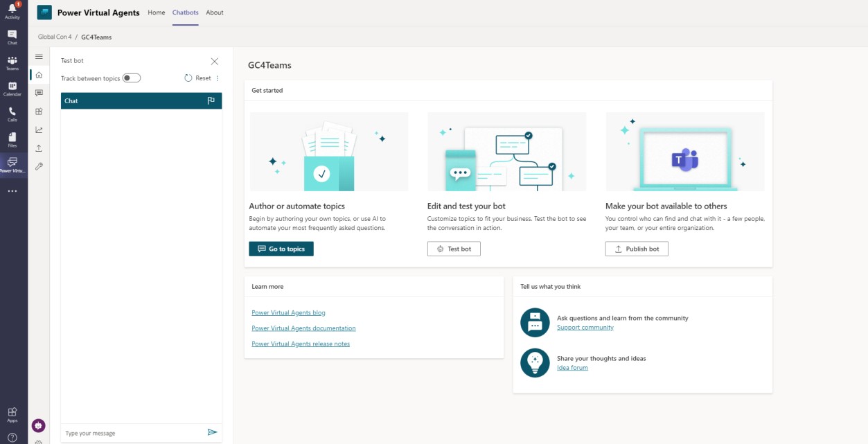This screenshot has width=868, height=444.
Task: Open Calls in the Teams rail
Action: tap(12, 114)
